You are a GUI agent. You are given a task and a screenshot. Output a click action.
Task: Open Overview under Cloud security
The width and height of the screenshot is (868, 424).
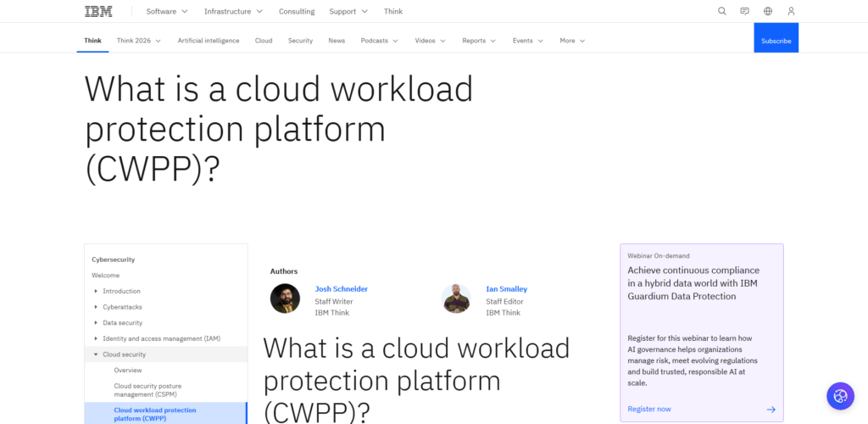tap(128, 371)
